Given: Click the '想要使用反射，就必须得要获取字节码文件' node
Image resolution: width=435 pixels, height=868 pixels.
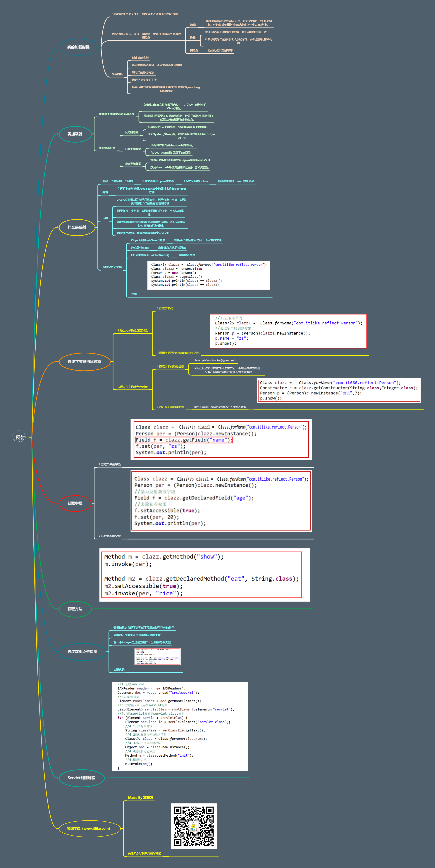Looking at the screenshot, I should click(x=143, y=233).
